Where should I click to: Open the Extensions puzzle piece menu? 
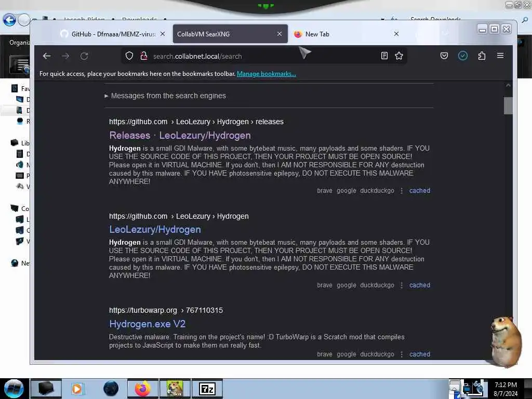point(482,56)
